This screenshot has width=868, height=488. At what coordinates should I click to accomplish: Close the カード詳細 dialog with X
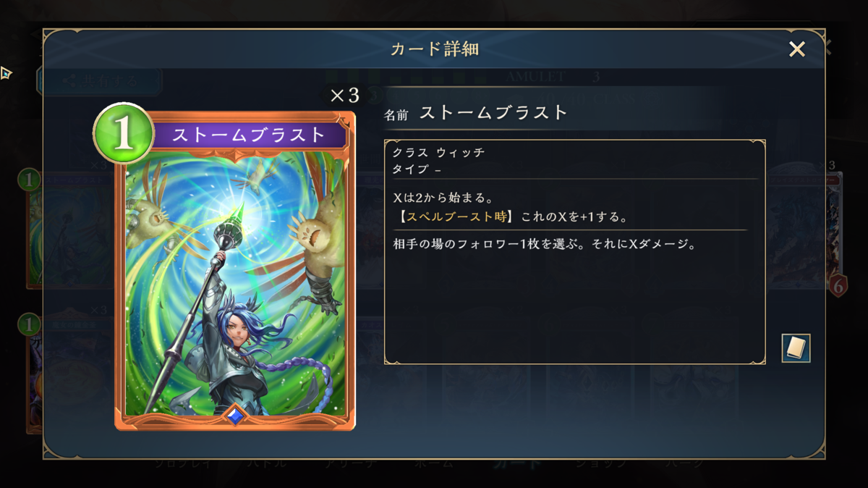(x=797, y=49)
